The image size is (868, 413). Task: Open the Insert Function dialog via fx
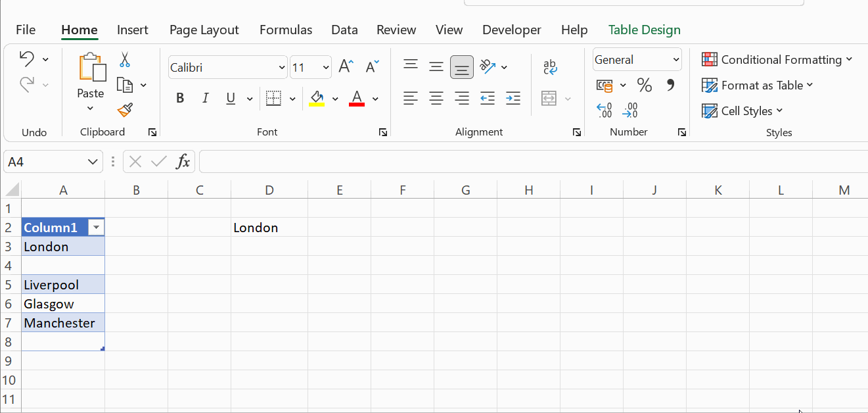tap(182, 161)
